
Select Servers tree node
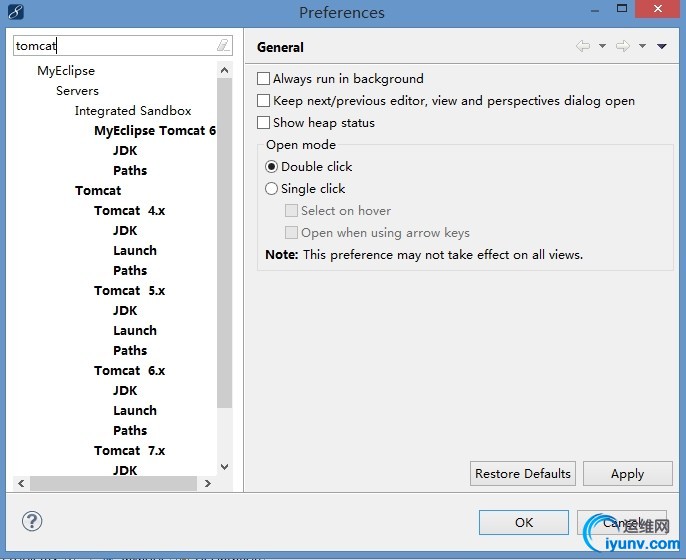[x=77, y=91]
